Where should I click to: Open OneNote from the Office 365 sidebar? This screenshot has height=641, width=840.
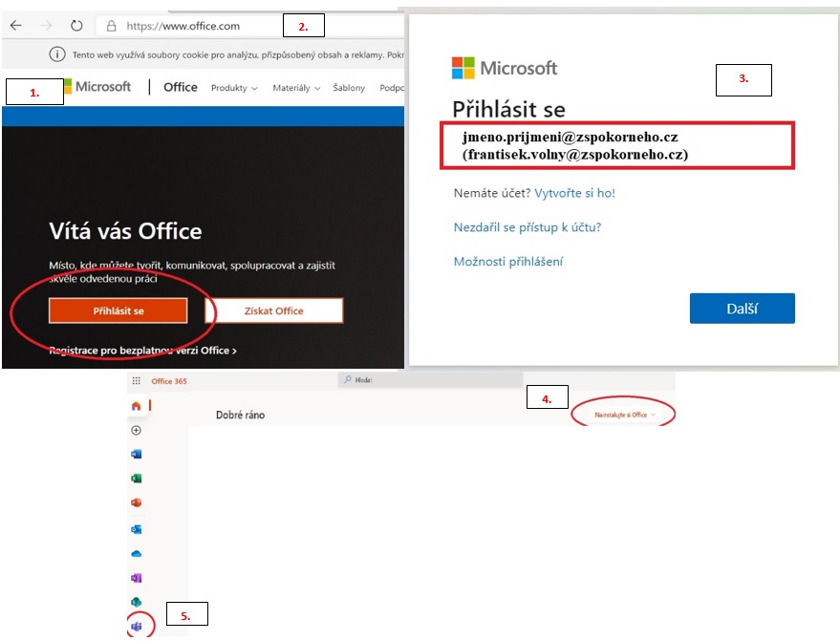(136, 578)
